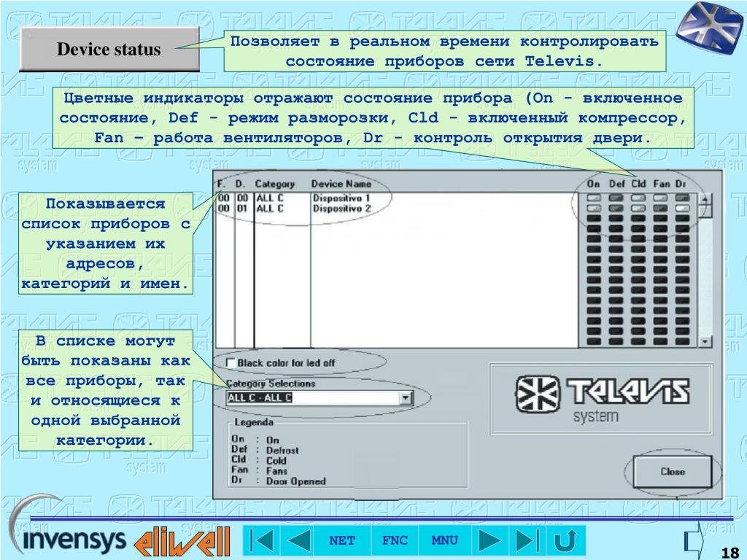Click the Fan LED indicator for Dispositivo 2
Viewport: 747px width, 560px height.
tap(660, 208)
